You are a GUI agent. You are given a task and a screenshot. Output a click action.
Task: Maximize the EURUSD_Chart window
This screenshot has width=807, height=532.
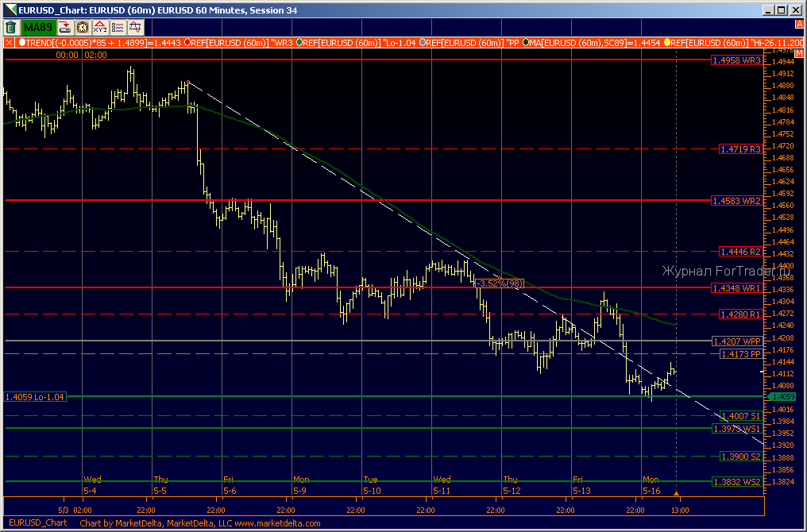[782, 10]
